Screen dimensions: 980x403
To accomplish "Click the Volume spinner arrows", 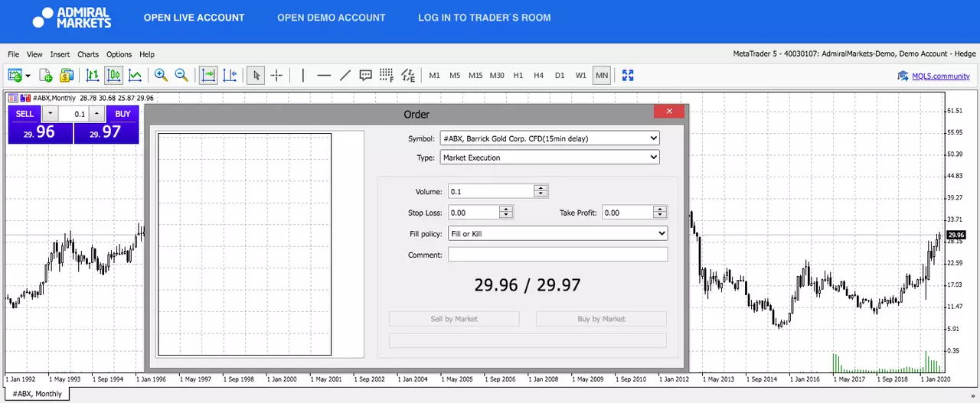I will [541, 191].
